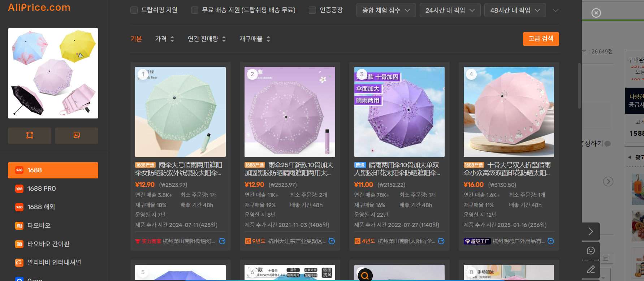The width and height of the screenshot is (644, 281).
Task: Click the smiley feedback side button
Action: pyautogui.click(x=591, y=251)
